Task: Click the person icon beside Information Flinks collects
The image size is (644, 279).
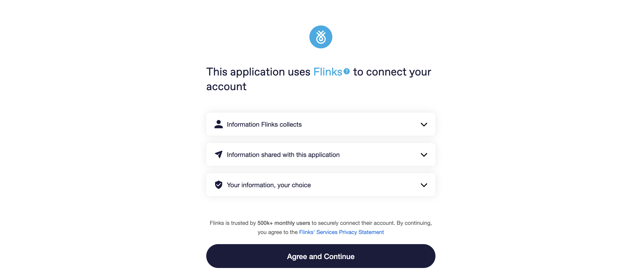Action: [219, 124]
